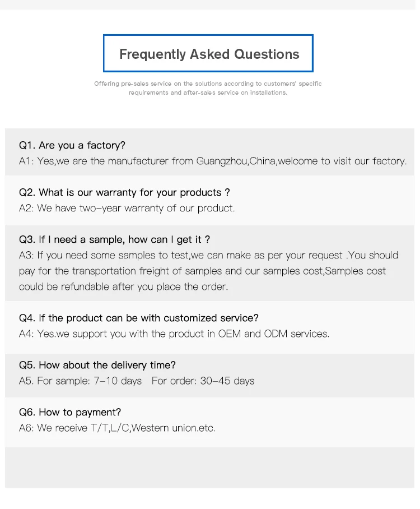Click answer A6 about T/T, L/C, Western Union
The image size is (420, 509).
click(x=117, y=428)
